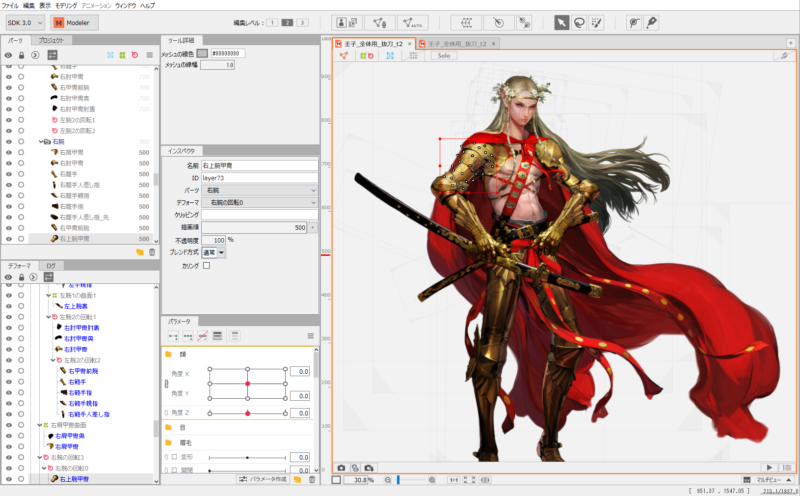Select the glue tool

[634, 22]
